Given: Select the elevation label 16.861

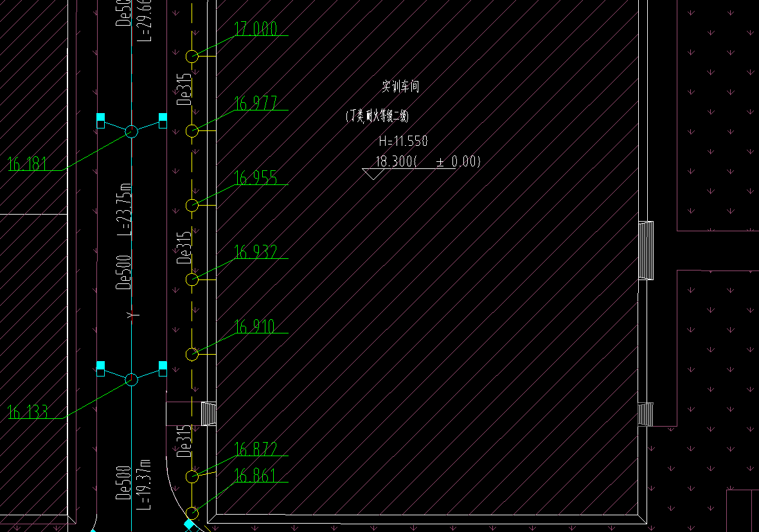Looking at the screenshot, I should pos(254,475).
